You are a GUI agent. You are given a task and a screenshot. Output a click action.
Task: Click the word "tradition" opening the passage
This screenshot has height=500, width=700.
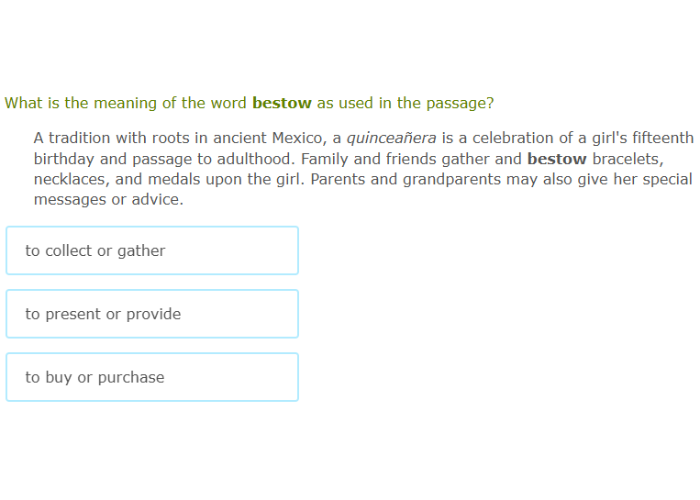click(x=84, y=138)
